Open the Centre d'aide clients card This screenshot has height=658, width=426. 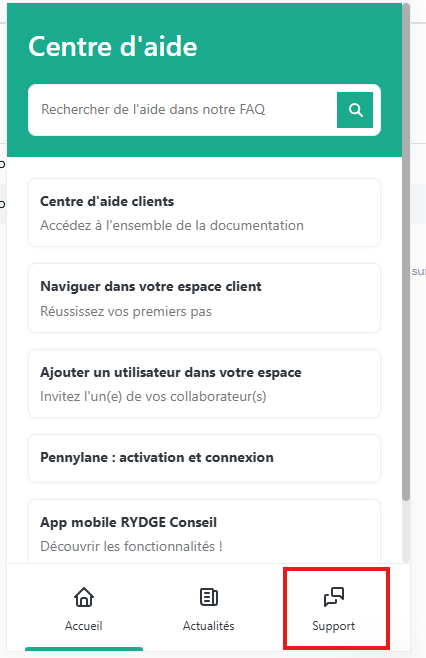(204, 213)
